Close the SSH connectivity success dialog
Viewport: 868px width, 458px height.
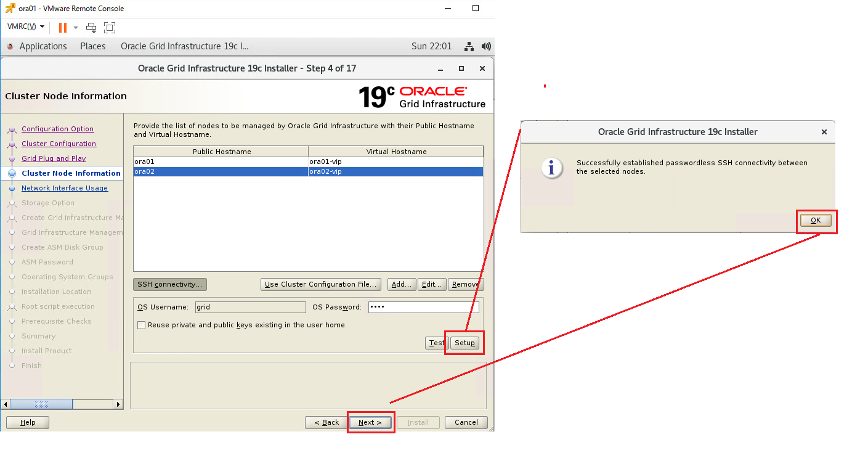tap(824, 132)
